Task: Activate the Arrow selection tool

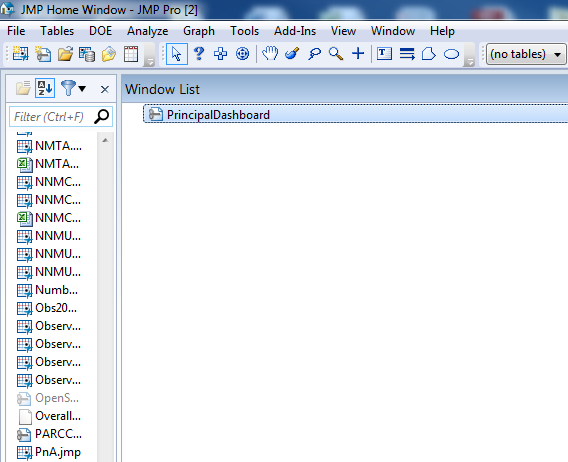Action: (x=177, y=54)
